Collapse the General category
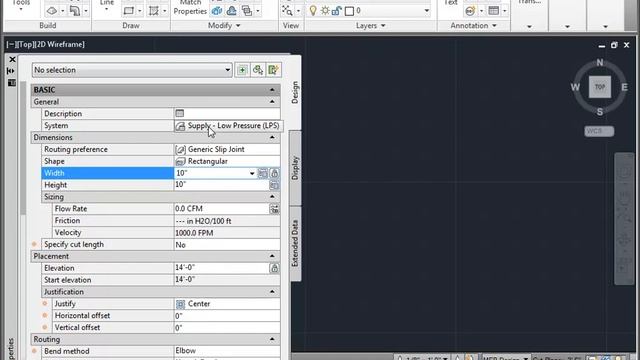Viewport: 640px width, 360px height. point(272,101)
